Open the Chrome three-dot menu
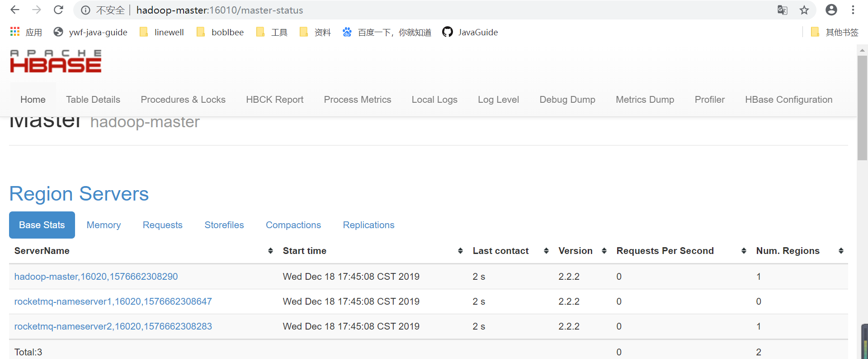This screenshot has height=359, width=868. (853, 10)
